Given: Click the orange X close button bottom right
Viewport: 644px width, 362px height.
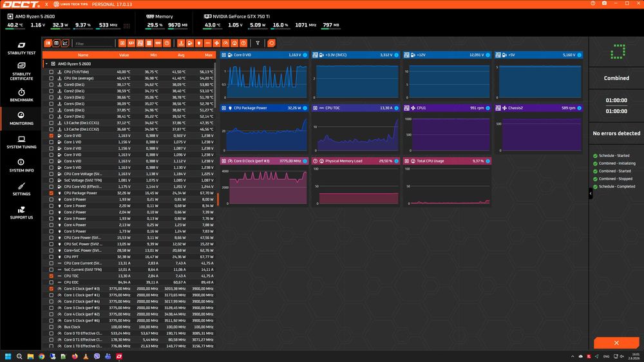Looking at the screenshot, I should 616,343.
